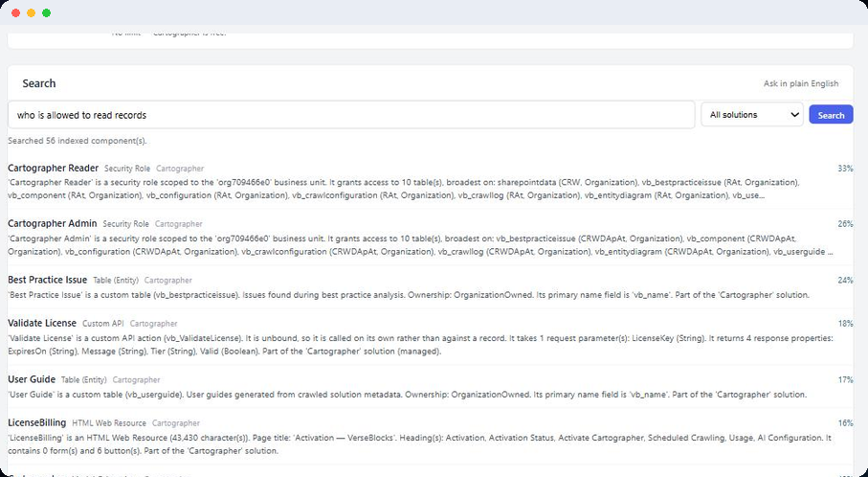Open the User Guide result

(x=32, y=379)
